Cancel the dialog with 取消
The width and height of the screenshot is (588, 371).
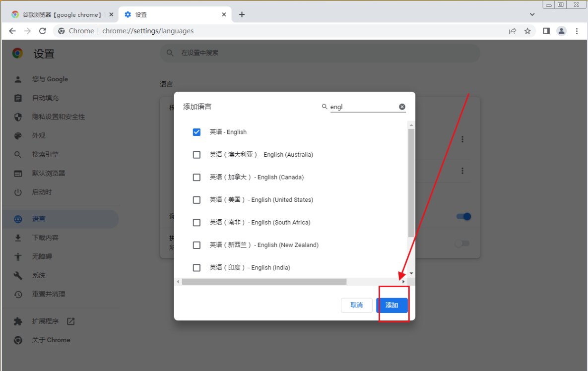coord(356,305)
